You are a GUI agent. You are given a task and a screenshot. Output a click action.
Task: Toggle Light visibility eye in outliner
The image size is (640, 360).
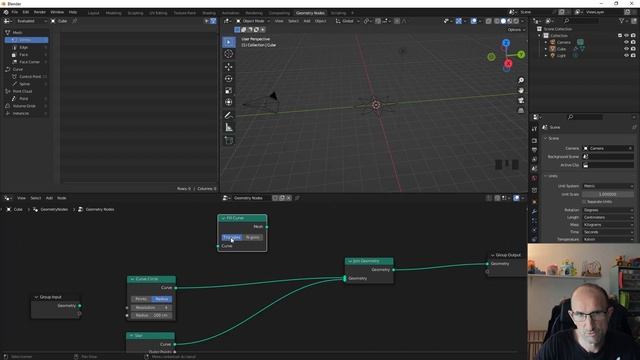pos(626,55)
